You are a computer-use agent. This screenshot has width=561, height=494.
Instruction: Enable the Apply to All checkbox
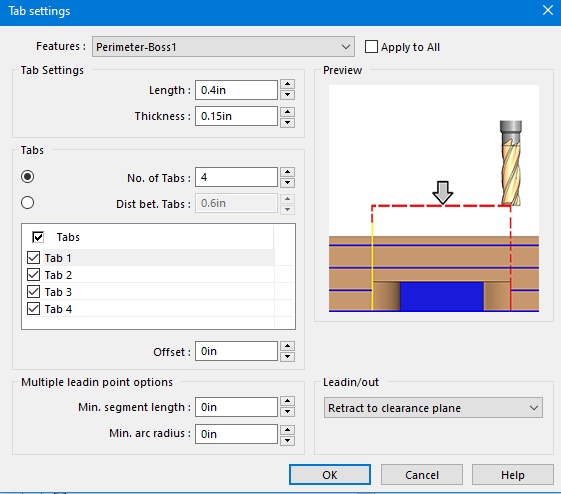(x=371, y=47)
